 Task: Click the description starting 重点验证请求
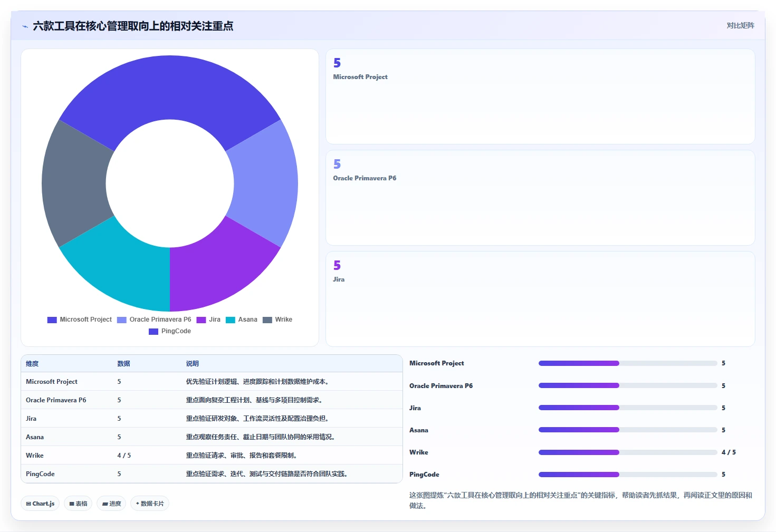point(242,456)
